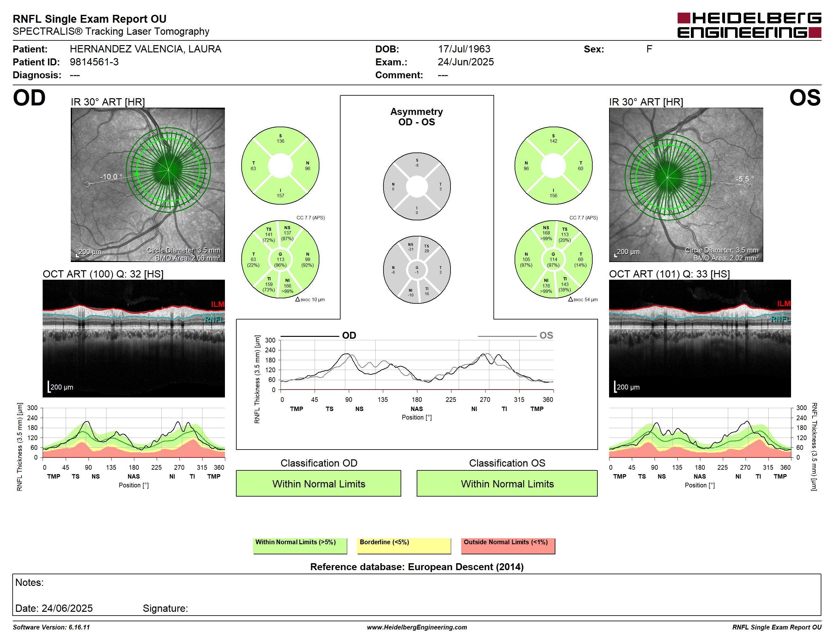Click the OS infrared fundus image
The width and height of the screenshot is (834, 644).
tap(686, 185)
